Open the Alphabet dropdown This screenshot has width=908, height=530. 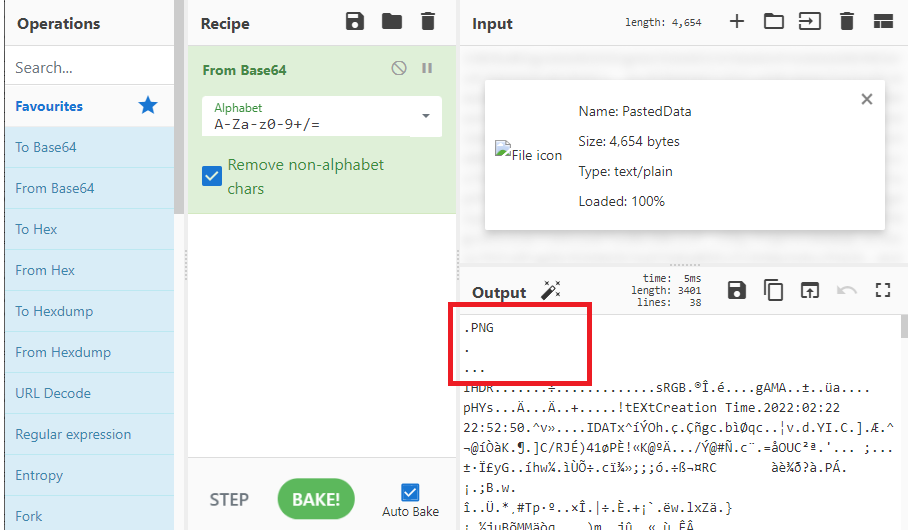click(426, 116)
